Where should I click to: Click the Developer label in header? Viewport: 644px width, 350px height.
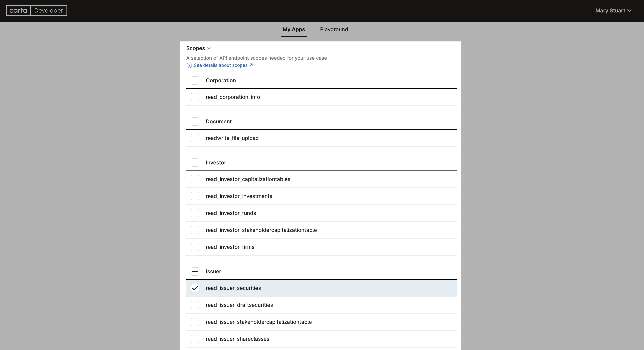[49, 11]
